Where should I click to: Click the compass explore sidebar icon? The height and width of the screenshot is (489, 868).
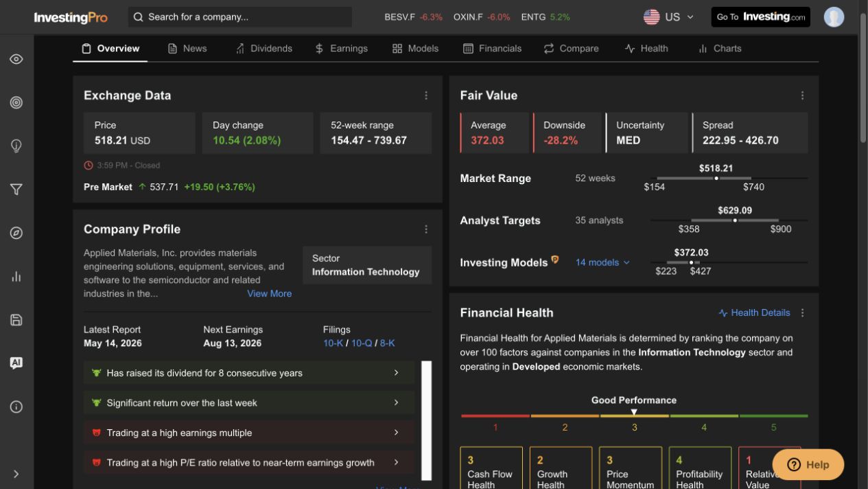(16, 233)
